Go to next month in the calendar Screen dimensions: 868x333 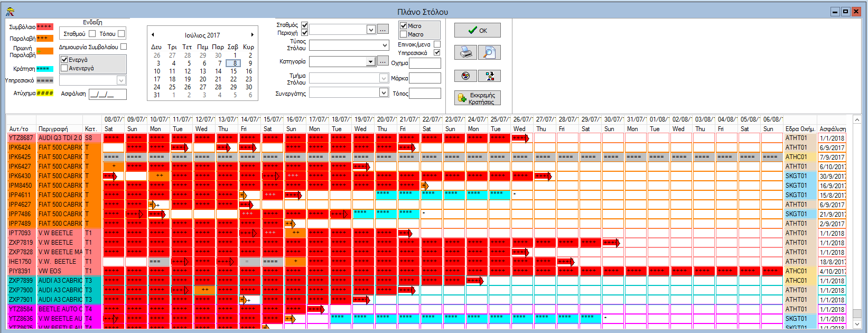[253, 35]
